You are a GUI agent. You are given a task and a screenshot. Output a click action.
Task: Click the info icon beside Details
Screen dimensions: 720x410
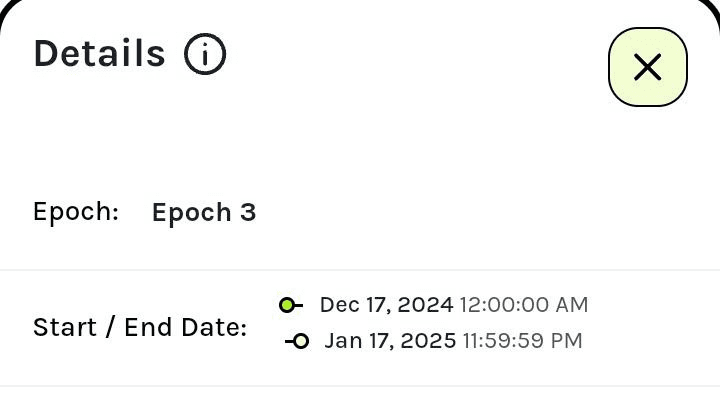[205, 54]
